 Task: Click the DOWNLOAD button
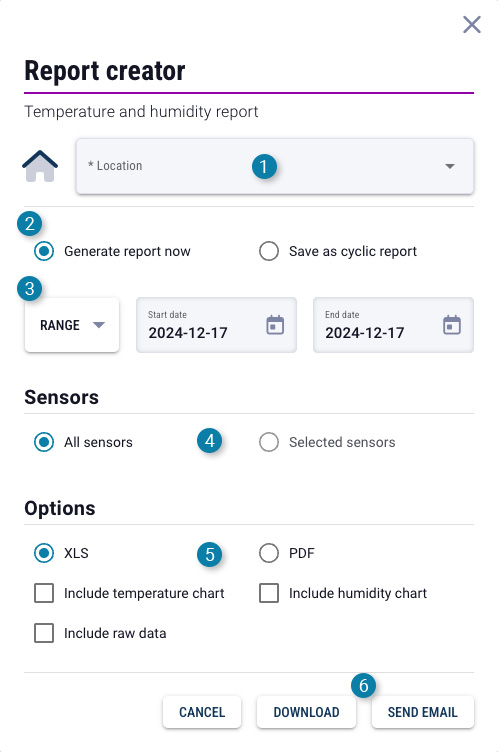click(306, 712)
